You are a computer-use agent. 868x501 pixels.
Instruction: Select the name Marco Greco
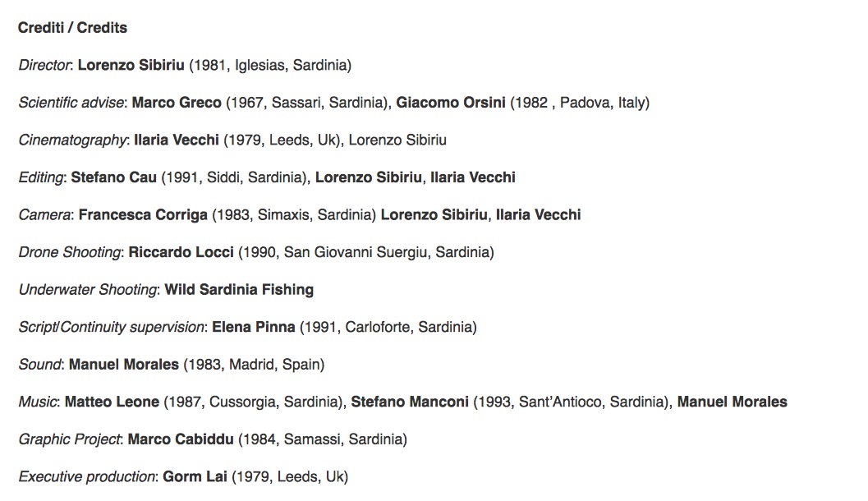coord(176,103)
